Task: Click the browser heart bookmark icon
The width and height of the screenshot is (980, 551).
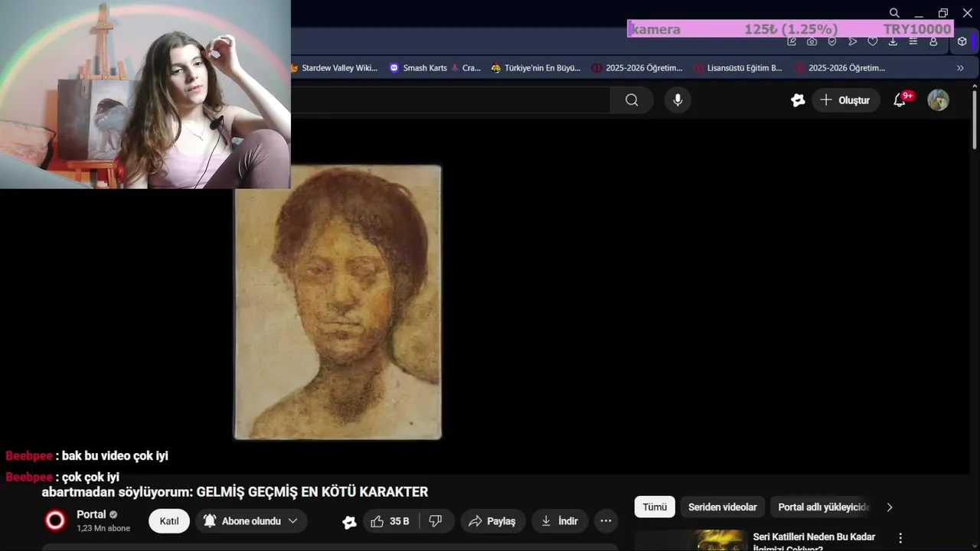Action: pyautogui.click(x=873, y=42)
